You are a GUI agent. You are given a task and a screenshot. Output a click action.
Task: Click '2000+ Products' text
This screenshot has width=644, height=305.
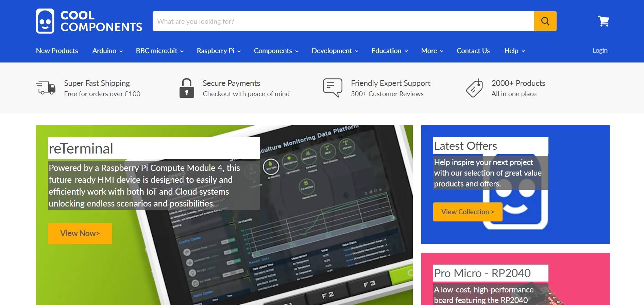click(518, 83)
